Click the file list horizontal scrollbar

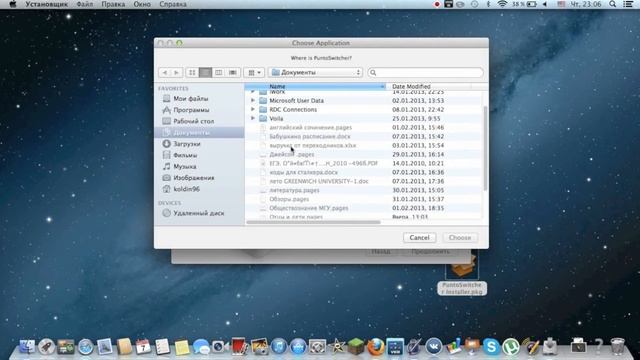tap(313, 222)
